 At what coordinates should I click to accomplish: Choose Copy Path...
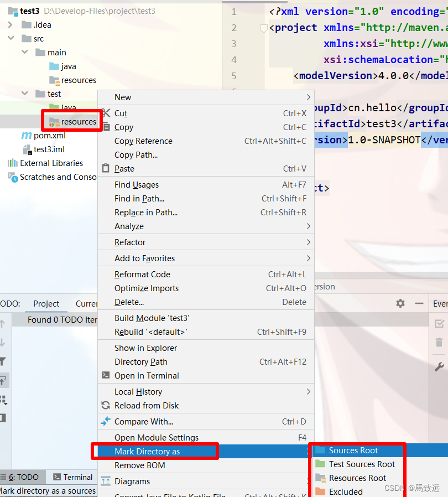(206, 155)
